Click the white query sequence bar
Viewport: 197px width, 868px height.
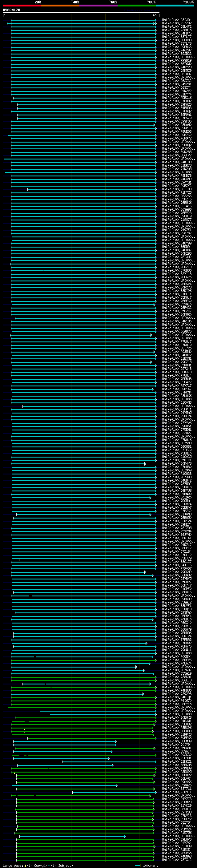pyautogui.click(x=81, y=13)
